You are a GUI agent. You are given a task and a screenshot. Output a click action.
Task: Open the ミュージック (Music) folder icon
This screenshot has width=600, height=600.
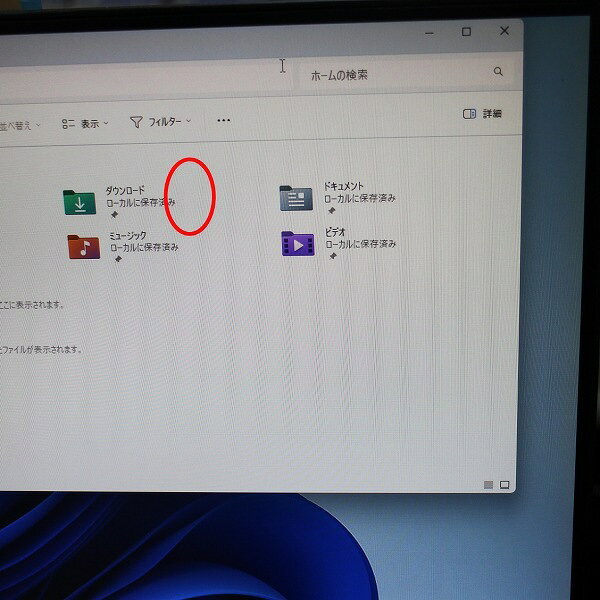tap(84, 246)
